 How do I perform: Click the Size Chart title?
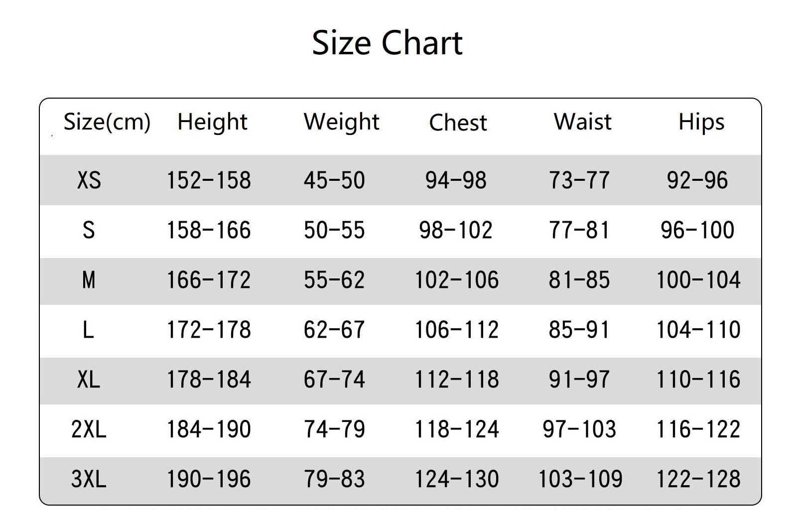pyautogui.click(x=387, y=43)
